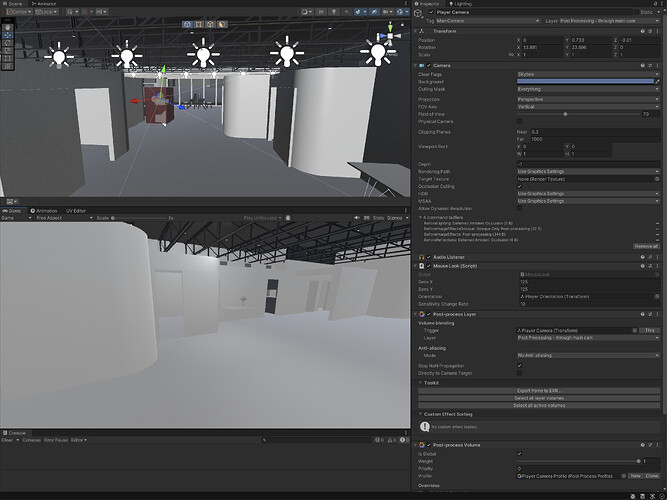Toggle Scene audio icon
Screen dimensions: 667x500
click(x=347, y=12)
